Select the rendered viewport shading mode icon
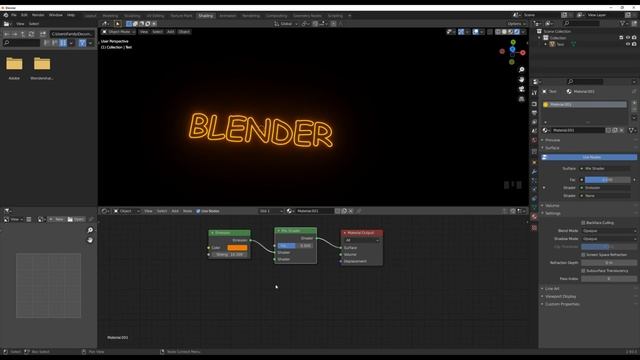640x360 pixels. point(517,31)
